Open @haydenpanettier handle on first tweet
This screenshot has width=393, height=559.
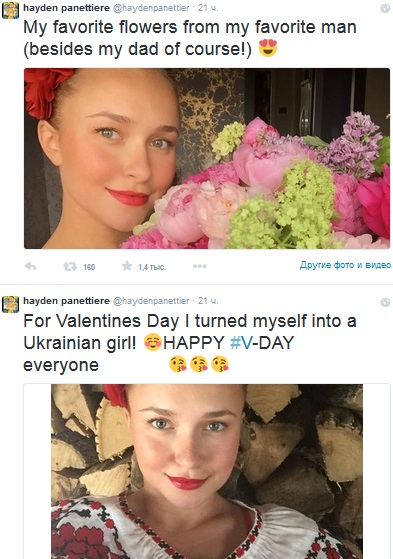point(151,8)
